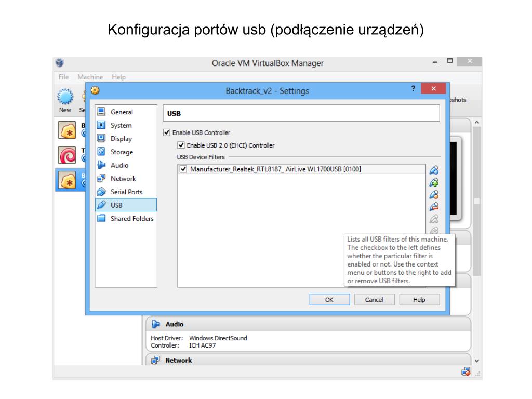The width and height of the screenshot is (532, 399).
Task: Add an empty USB filter icon
Action: (434, 170)
